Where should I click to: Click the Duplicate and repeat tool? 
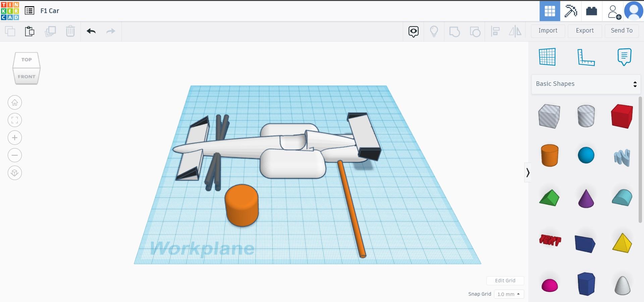50,31
